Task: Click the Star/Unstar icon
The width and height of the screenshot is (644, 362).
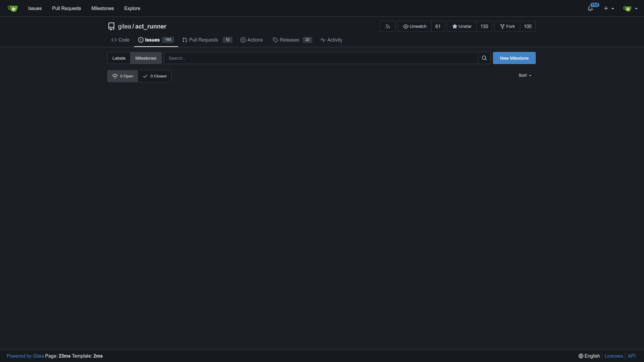Action: [x=455, y=26]
